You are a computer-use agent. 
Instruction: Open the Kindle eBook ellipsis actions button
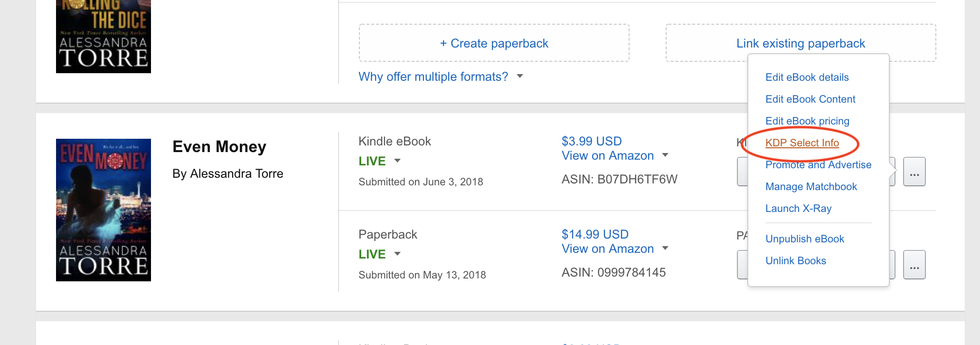(914, 172)
